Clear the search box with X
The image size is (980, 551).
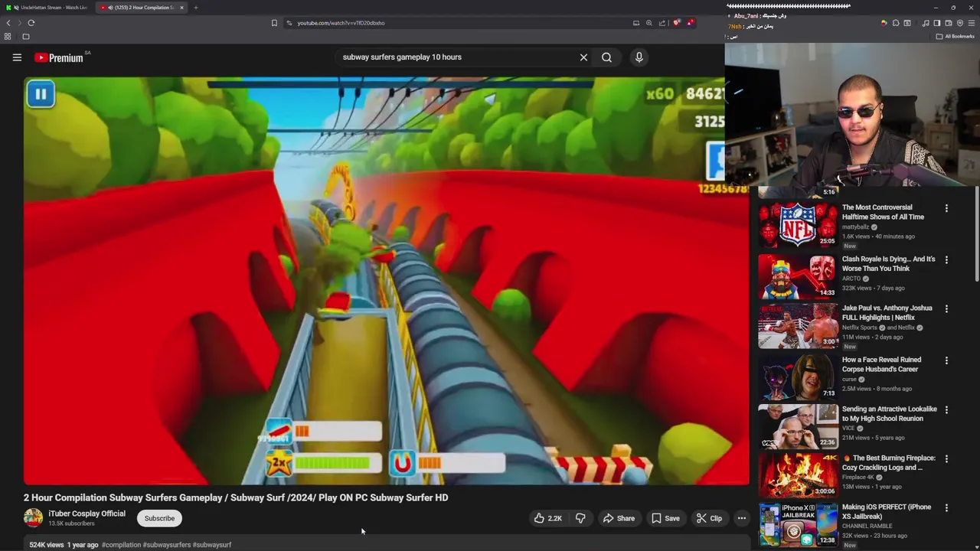tap(583, 57)
